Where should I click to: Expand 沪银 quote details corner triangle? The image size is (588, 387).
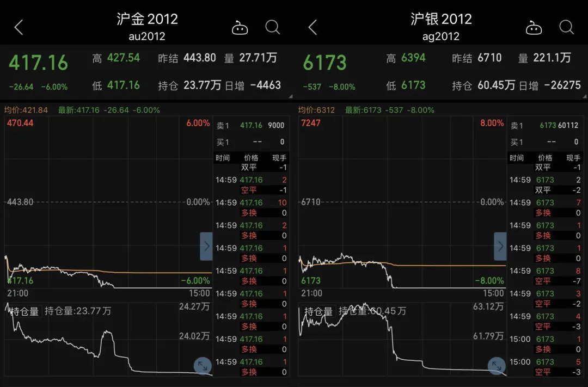coord(585,96)
